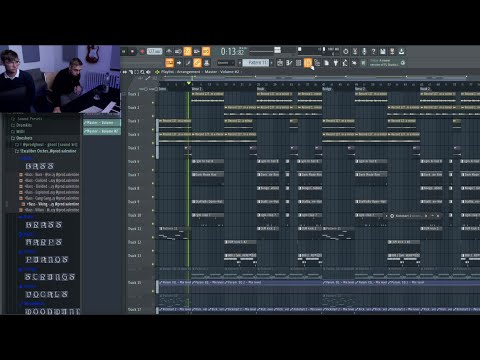Click the Master breadcrumb in playlist title
This screenshot has height=360, width=480.
210,72
